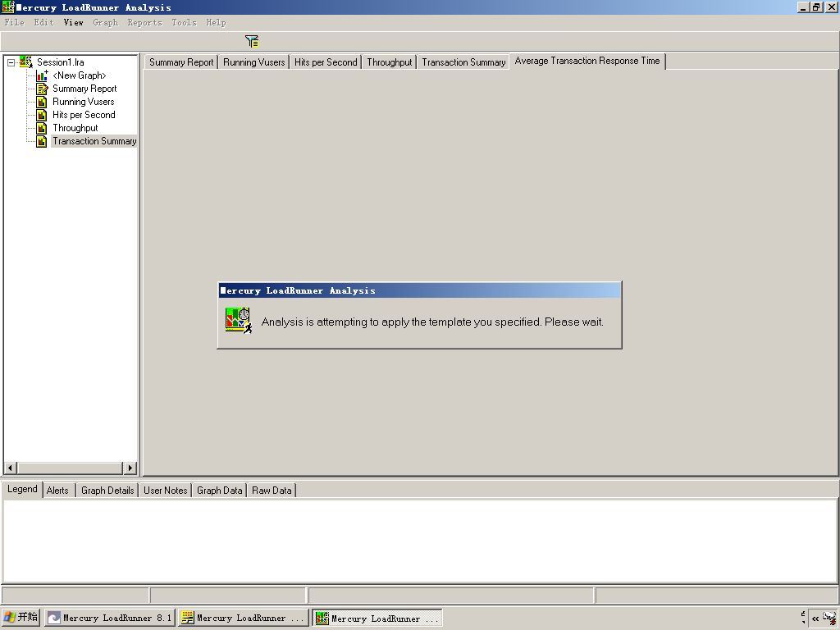Switch to the Throughput tab
840x630 pixels.
[390, 62]
